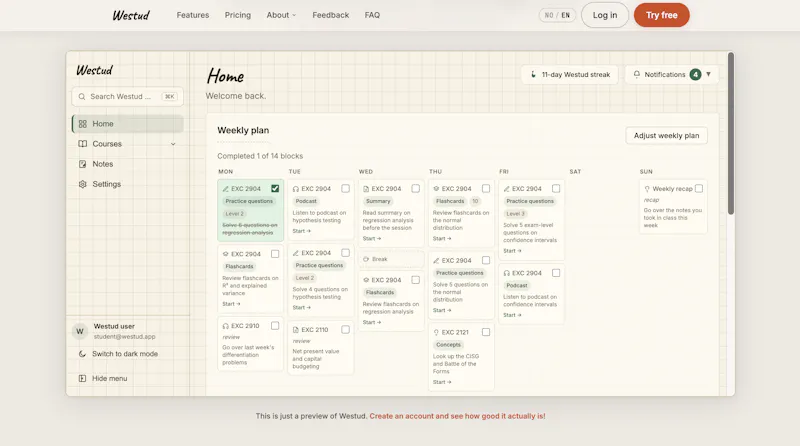Click Hide menu in sidebar
The image size is (800, 446).
tap(109, 378)
